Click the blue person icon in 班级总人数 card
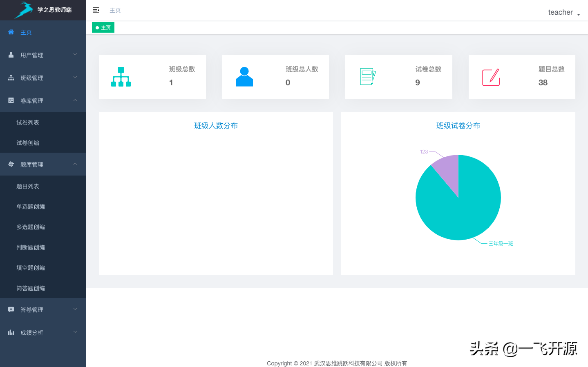The height and width of the screenshot is (367, 588). pos(244,77)
